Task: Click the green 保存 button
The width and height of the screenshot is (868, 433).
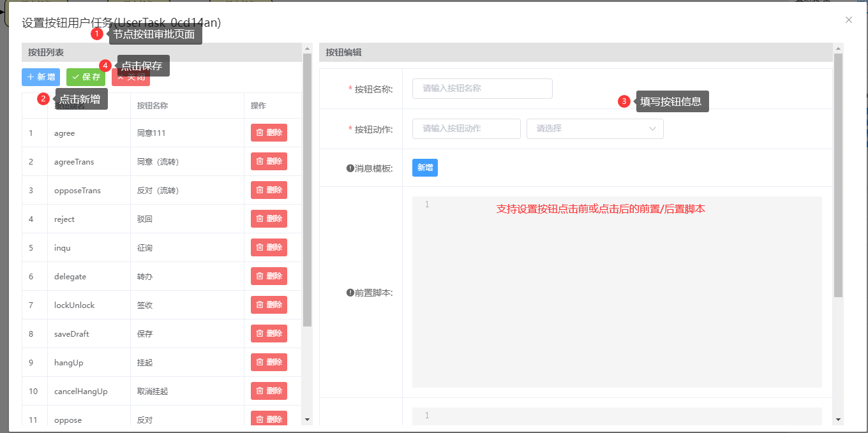Action: tap(86, 77)
